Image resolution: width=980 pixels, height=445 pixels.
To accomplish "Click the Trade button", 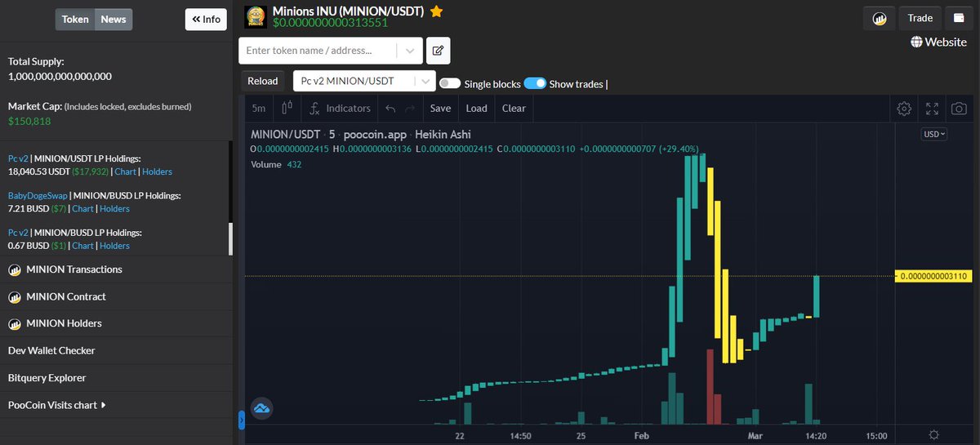I will (920, 18).
